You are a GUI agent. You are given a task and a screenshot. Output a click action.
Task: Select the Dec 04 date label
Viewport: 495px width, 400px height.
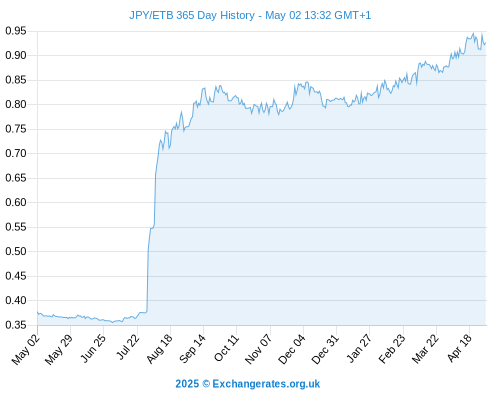[292, 349]
